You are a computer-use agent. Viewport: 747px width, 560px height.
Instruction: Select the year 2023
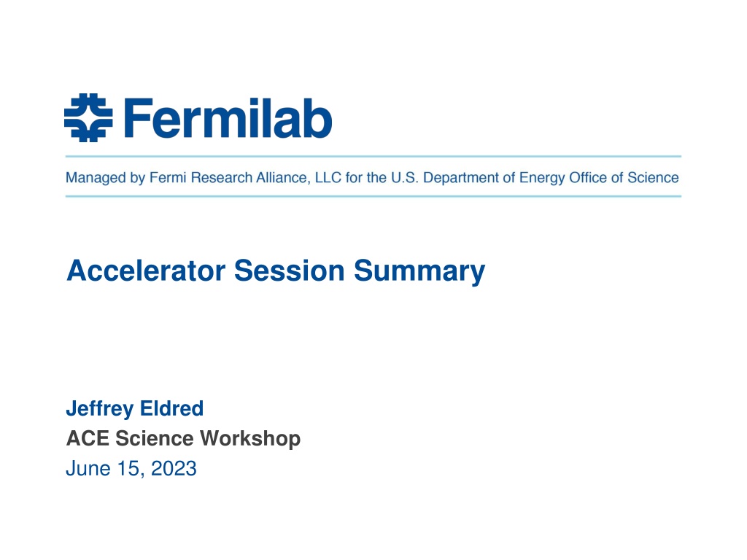(x=174, y=468)
